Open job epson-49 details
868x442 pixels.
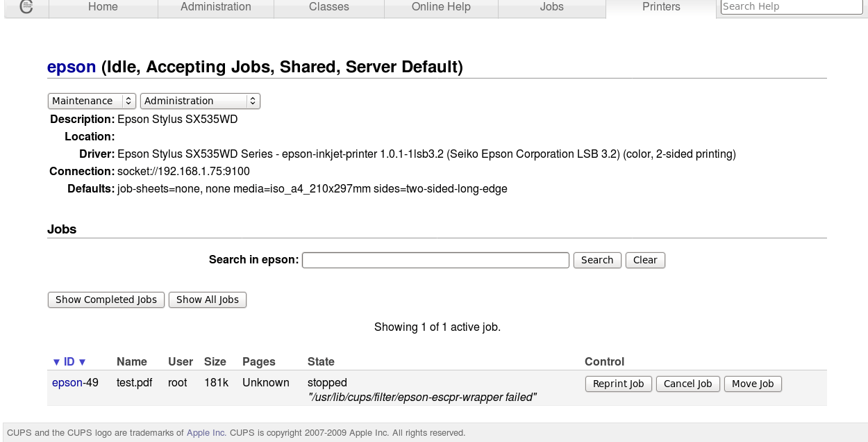[x=65, y=382]
